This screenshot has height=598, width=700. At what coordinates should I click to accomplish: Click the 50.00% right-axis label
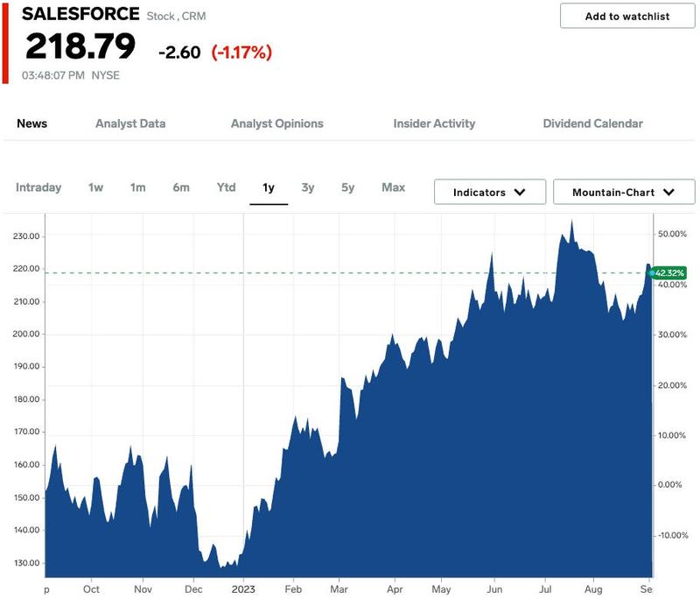tap(672, 234)
